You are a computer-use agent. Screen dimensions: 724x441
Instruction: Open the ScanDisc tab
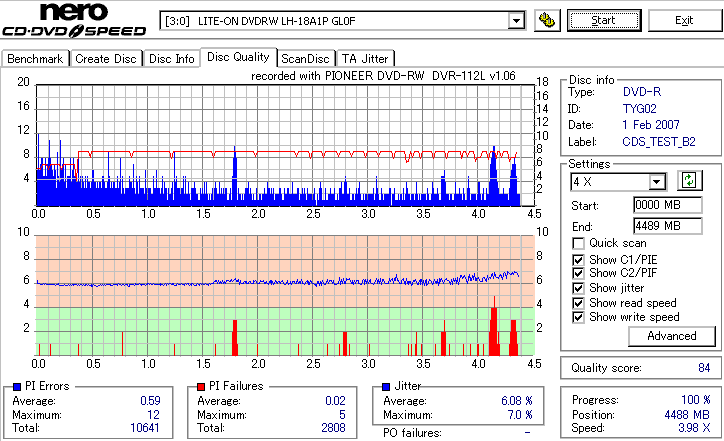point(305,59)
